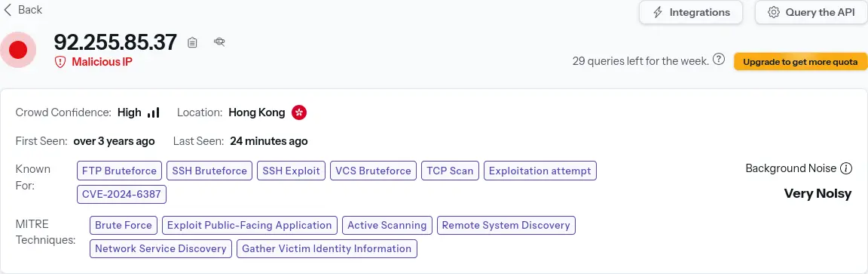This screenshot has height=274, width=868.
Task: Select the FTP Bruteforce tag
Action: tap(120, 171)
